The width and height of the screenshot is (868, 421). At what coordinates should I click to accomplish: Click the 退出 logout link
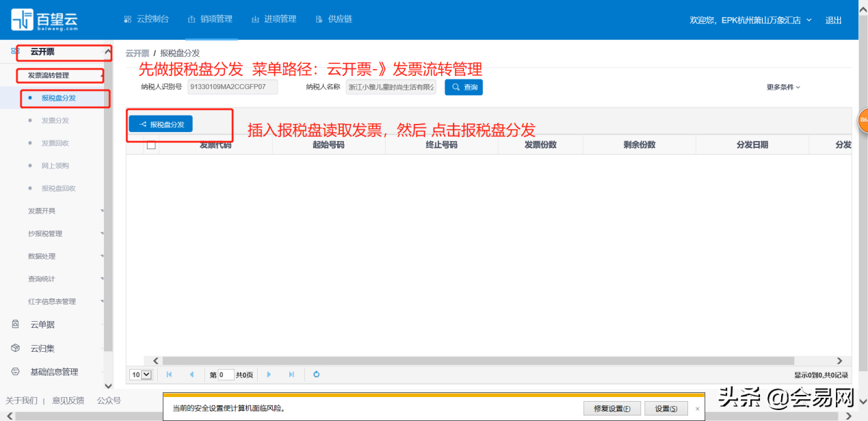point(834,20)
